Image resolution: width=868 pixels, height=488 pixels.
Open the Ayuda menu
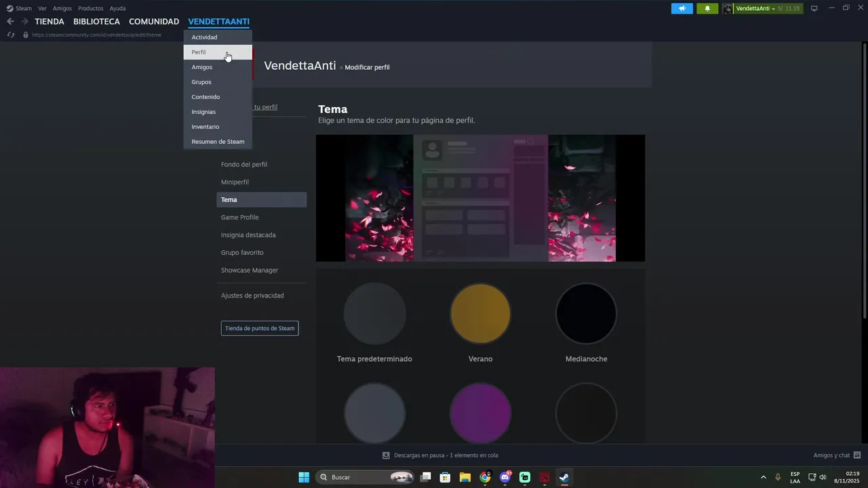(117, 8)
